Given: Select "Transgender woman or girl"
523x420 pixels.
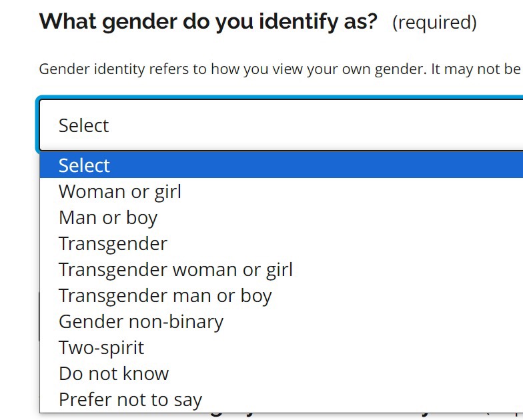Looking at the screenshot, I should (x=175, y=270).
